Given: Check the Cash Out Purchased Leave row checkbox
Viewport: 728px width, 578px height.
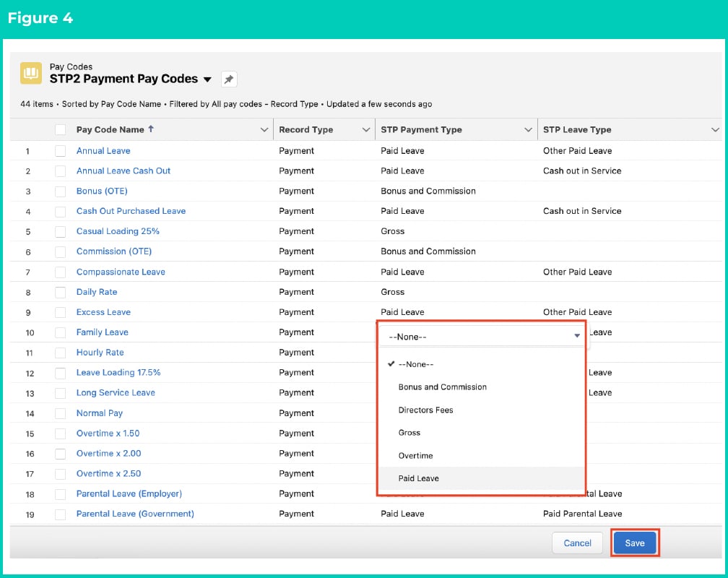Looking at the screenshot, I should tap(61, 212).
